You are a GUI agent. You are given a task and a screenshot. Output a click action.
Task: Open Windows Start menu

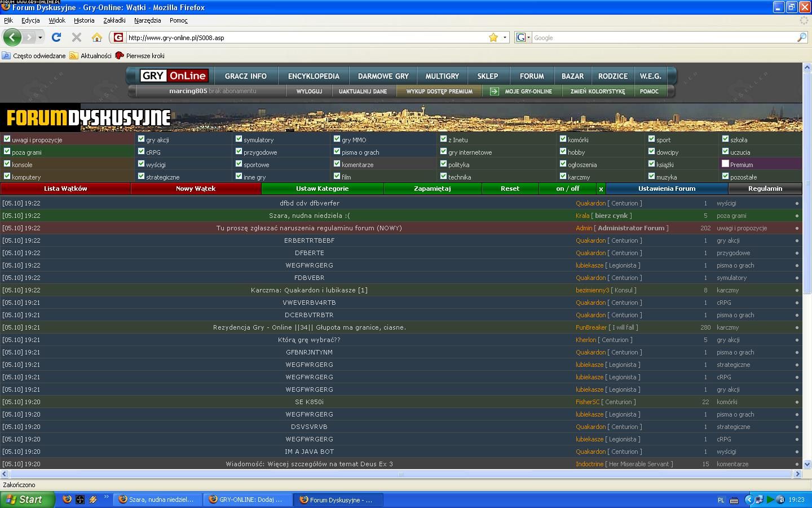[x=28, y=500]
